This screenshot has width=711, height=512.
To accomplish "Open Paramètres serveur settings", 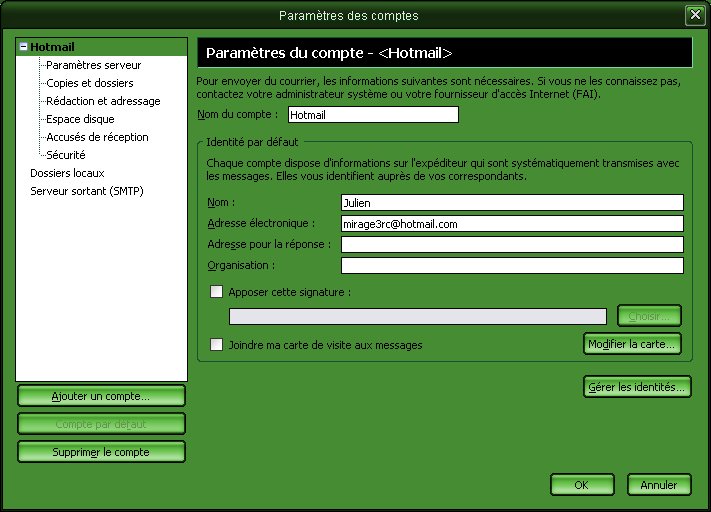I will [93, 65].
